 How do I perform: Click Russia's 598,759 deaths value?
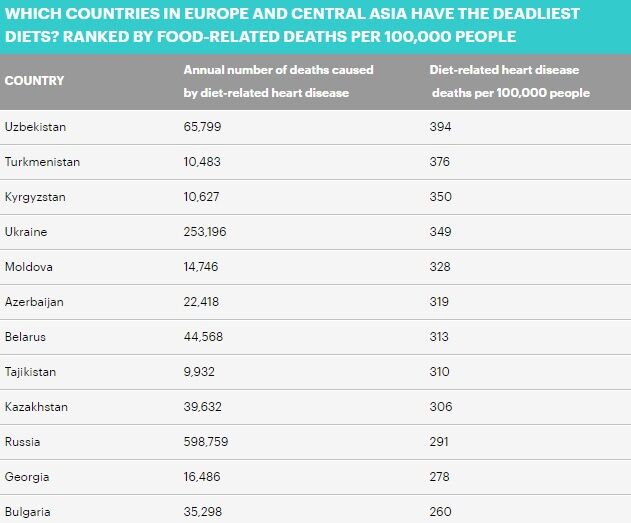[206, 442]
